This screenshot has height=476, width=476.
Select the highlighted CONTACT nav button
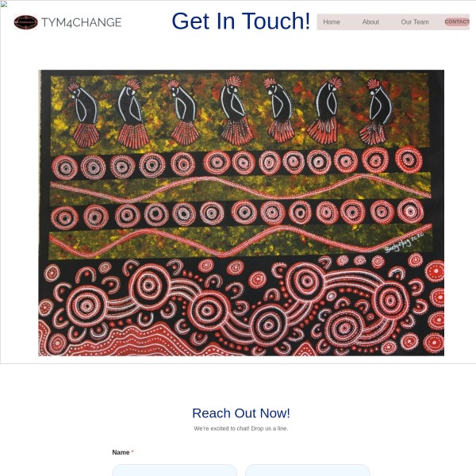point(457,22)
